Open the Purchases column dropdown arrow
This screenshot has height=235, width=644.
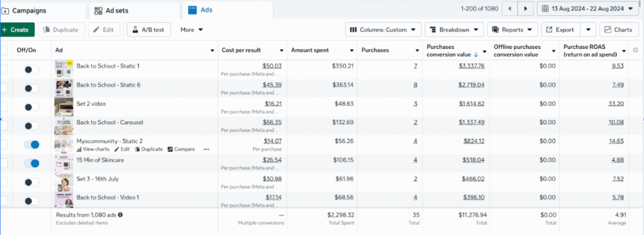tap(418, 50)
